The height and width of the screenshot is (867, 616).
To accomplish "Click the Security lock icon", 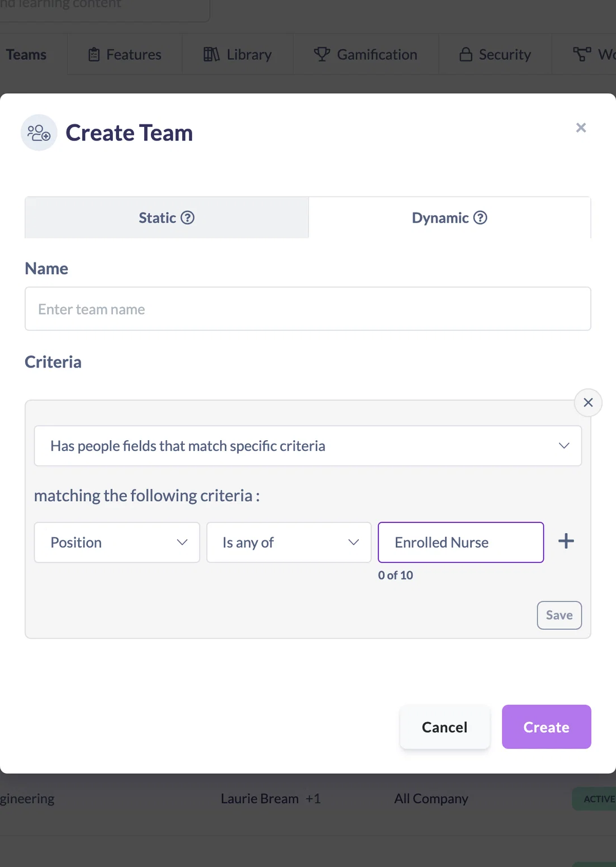I will pos(466,54).
